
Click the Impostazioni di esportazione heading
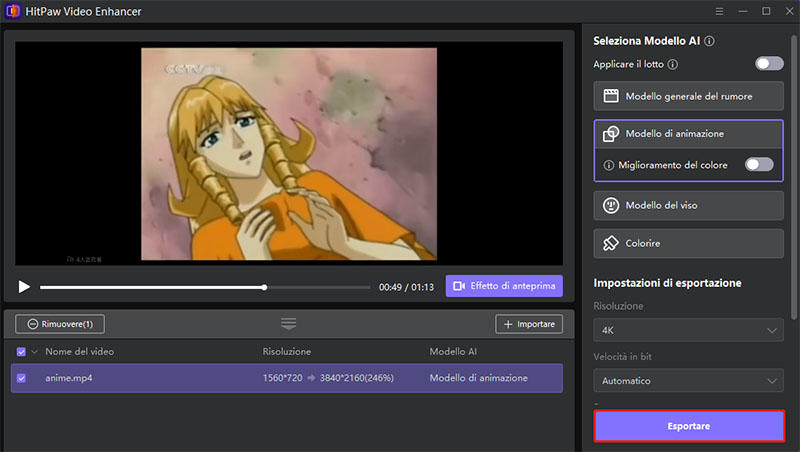(667, 283)
